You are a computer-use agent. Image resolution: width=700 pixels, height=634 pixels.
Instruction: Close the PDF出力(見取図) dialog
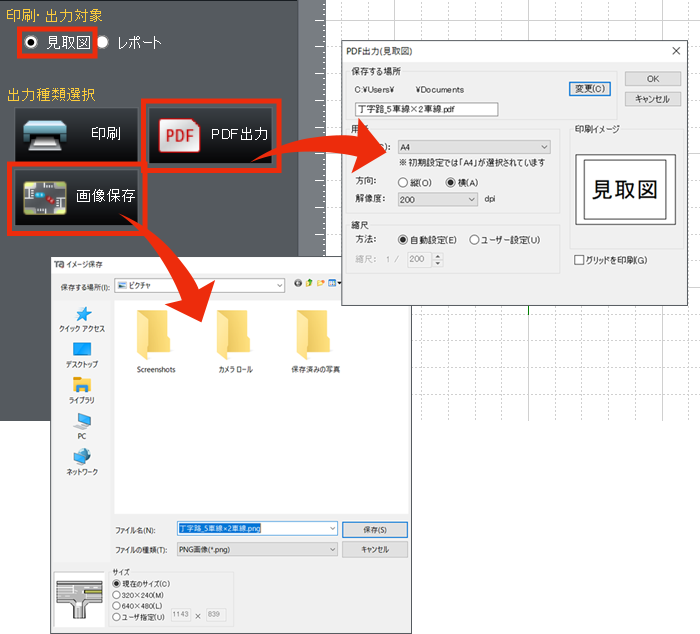pos(676,51)
